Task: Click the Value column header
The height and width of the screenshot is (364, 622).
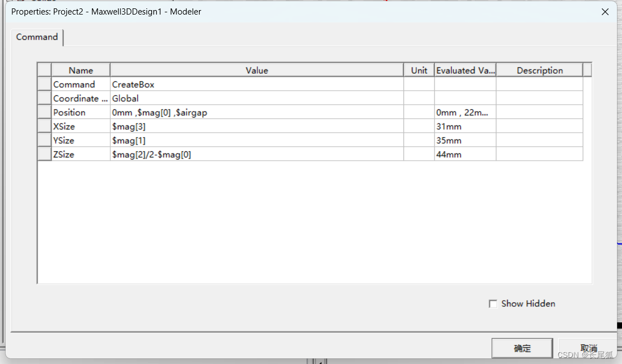Action: click(257, 70)
